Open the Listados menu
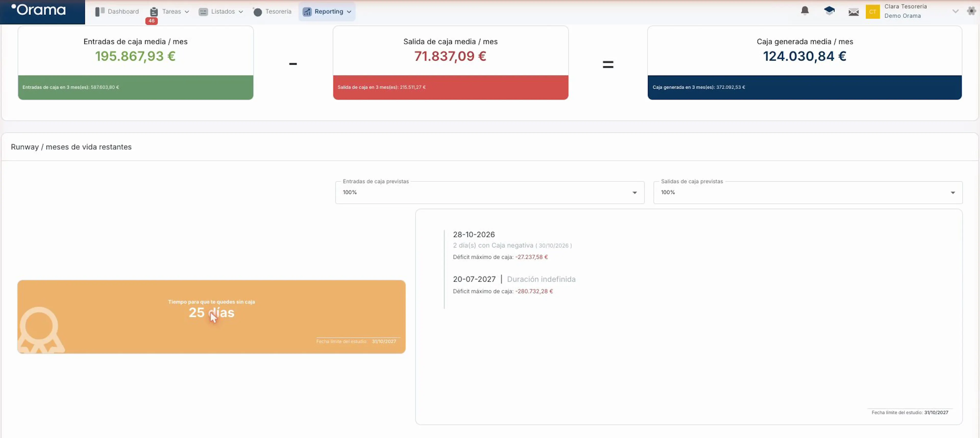The height and width of the screenshot is (438, 980). [221, 11]
